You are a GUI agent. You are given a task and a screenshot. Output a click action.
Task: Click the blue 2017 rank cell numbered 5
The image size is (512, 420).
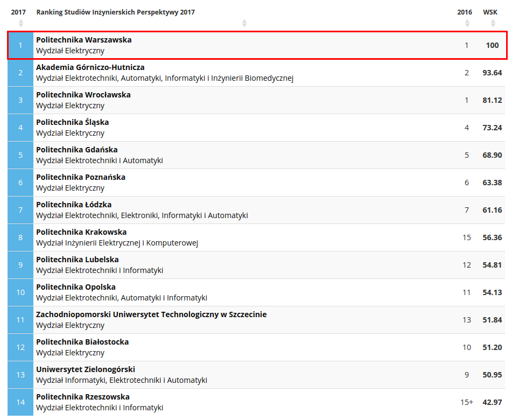(x=20, y=155)
